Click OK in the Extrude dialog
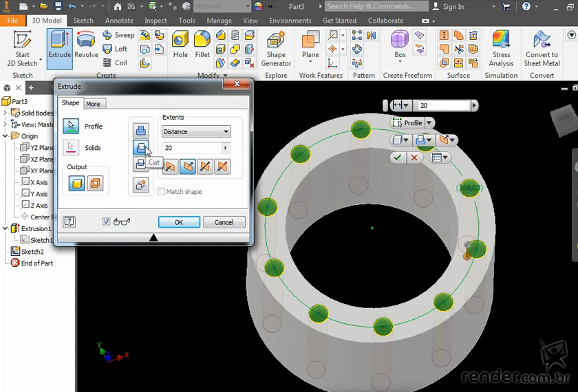The image size is (578, 392). point(179,222)
